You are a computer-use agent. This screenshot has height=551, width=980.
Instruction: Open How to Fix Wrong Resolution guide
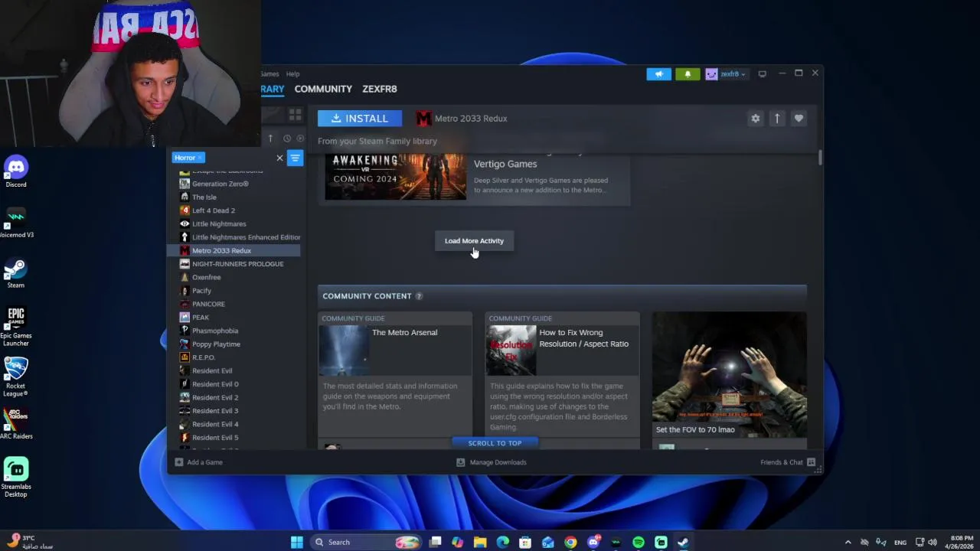562,373
